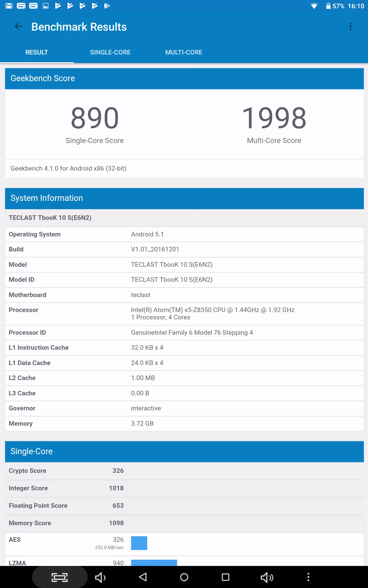Tap the battery status icon
This screenshot has width=368, height=588.
click(328, 6)
